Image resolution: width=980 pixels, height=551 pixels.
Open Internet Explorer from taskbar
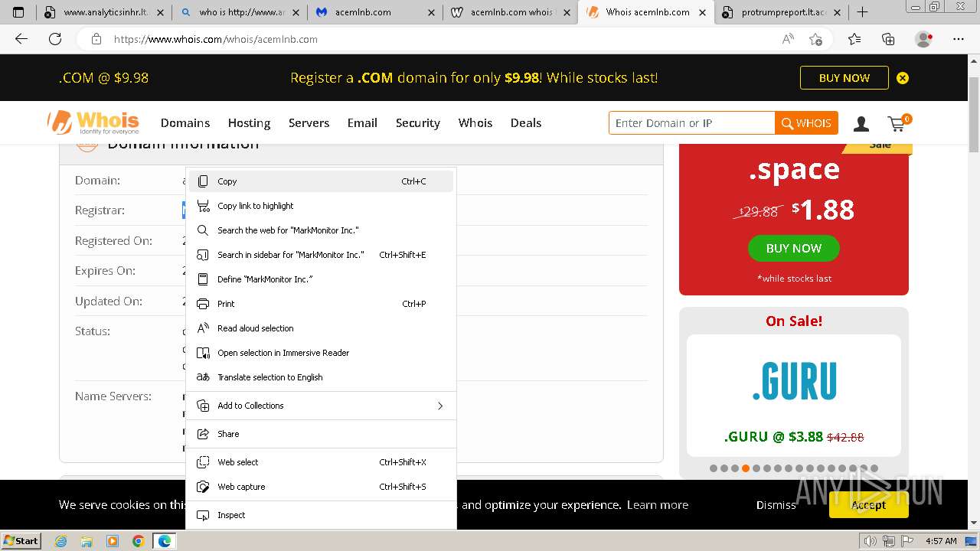[x=61, y=541]
